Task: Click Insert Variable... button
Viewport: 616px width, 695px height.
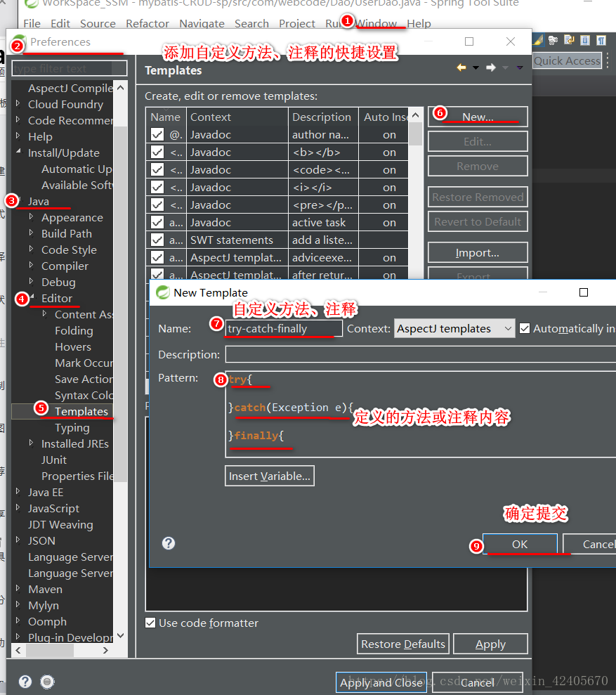Action: point(270,476)
